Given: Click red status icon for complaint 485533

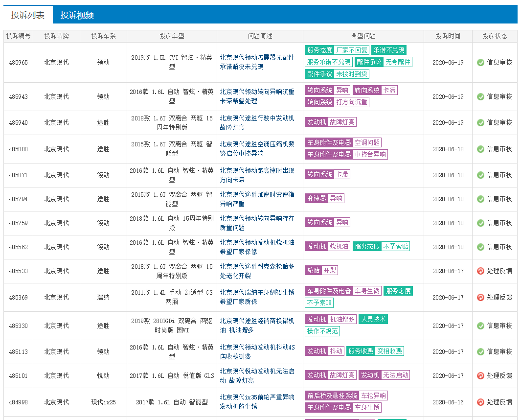Looking at the screenshot, I should pos(480,271).
